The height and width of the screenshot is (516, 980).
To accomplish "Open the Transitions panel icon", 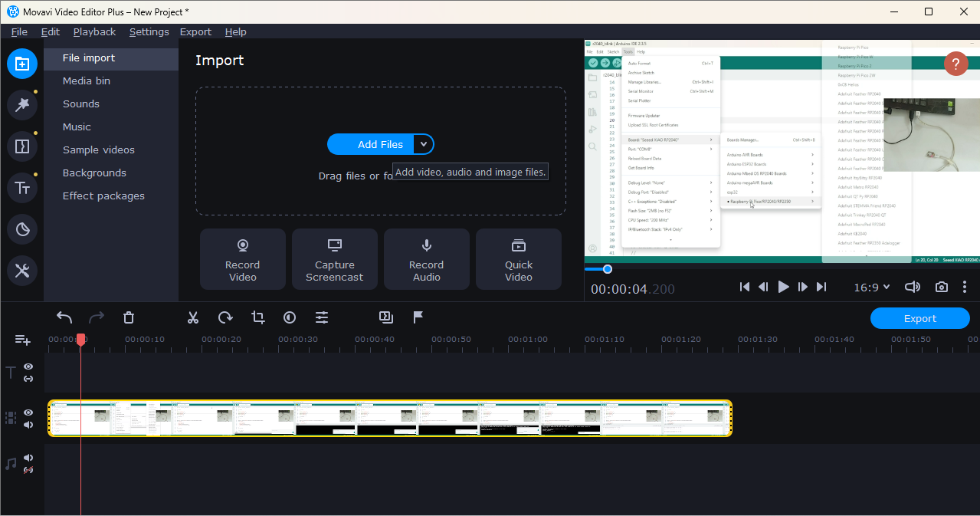I will (22, 146).
